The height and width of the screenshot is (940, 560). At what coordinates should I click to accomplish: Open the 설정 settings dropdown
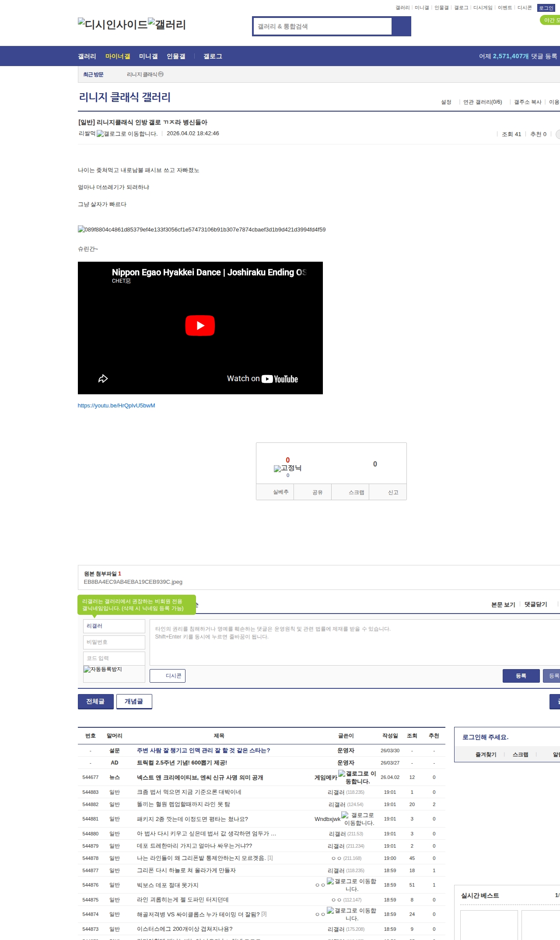coord(446,102)
